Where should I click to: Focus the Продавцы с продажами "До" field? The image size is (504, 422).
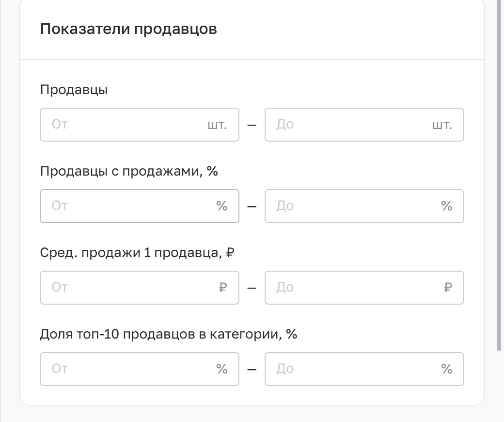364,206
